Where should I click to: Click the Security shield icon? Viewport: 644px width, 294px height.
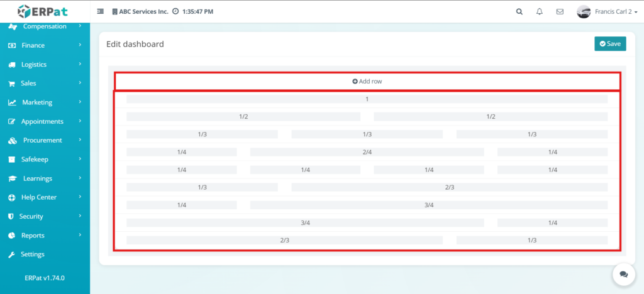point(11,217)
